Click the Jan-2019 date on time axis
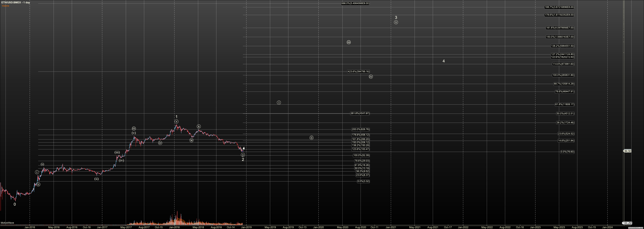The image size is (644, 229). coord(246,227)
